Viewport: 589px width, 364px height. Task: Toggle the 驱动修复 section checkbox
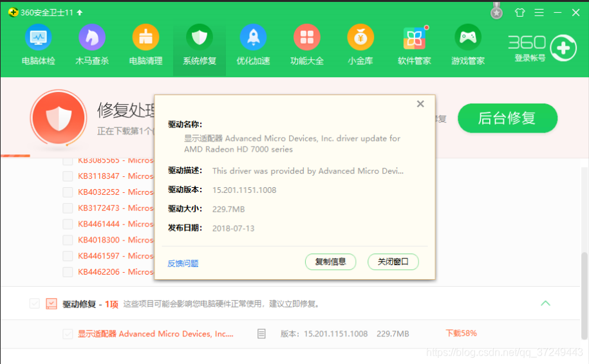[35, 304]
